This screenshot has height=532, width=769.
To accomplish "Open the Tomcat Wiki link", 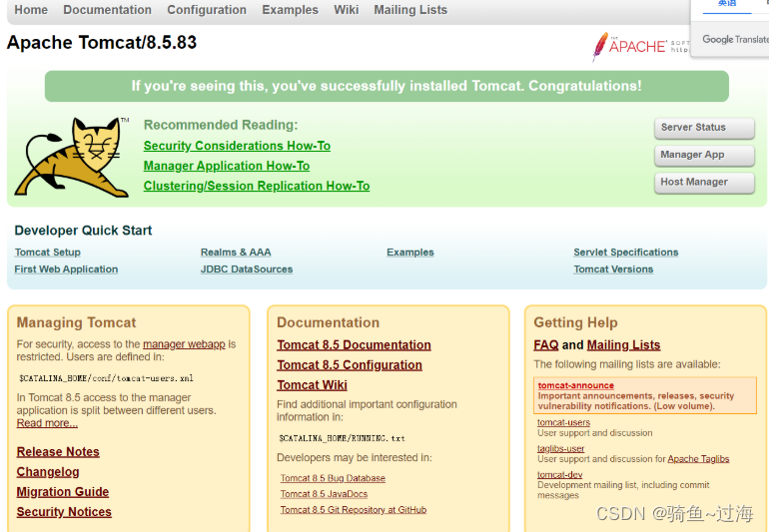I will [x=312, y=385].
